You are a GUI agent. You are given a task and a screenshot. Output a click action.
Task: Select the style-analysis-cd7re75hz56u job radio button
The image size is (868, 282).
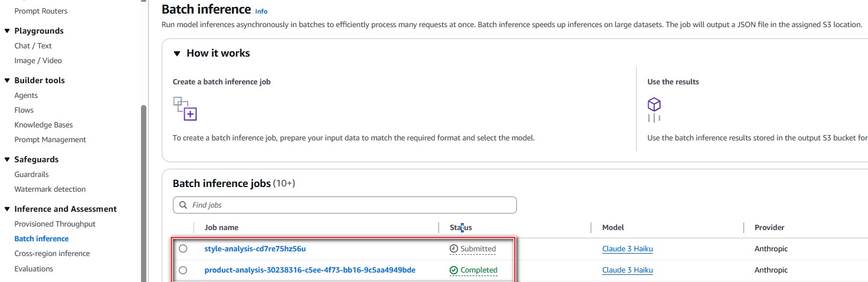[183, 249]
